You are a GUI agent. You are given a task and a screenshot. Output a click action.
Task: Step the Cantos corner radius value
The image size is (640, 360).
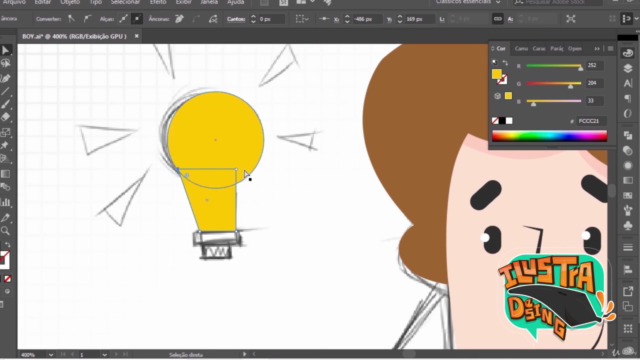click(x=253, y=19)
